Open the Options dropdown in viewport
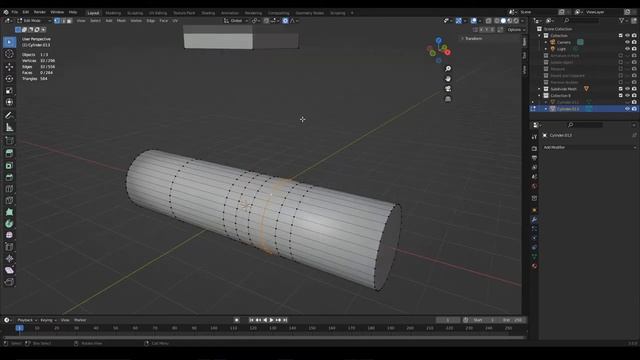640x360 pixels. coord(516,29)
